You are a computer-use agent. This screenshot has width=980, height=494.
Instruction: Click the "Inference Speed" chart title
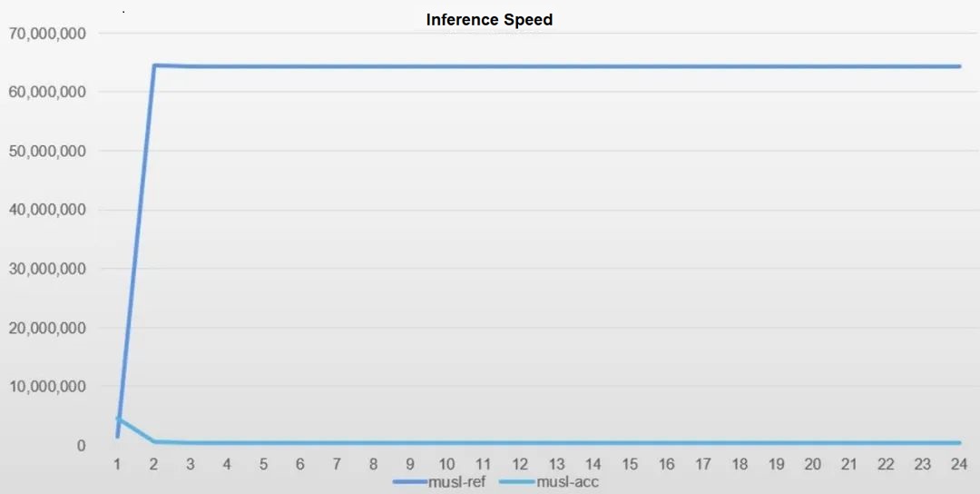click(x=489, y=20)
